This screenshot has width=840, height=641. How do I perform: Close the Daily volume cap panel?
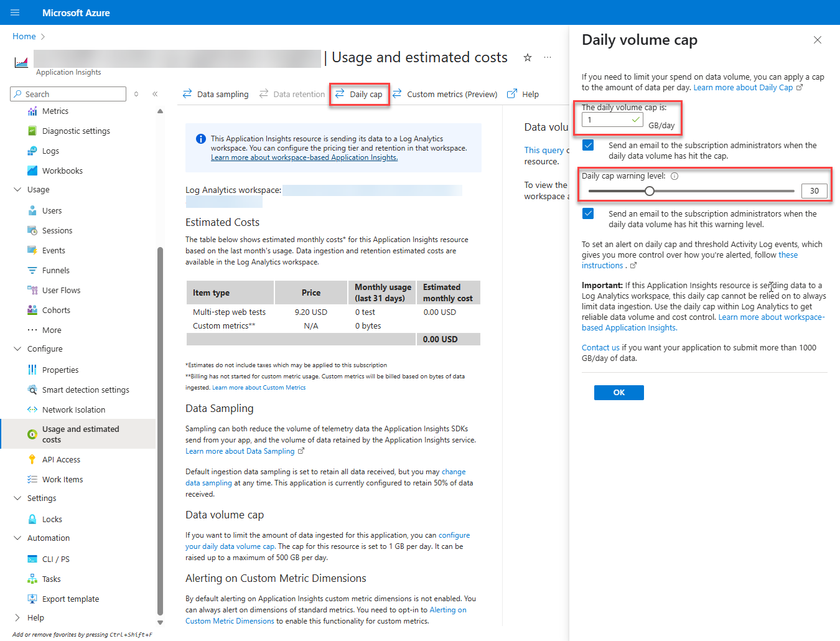coord(818,40)
